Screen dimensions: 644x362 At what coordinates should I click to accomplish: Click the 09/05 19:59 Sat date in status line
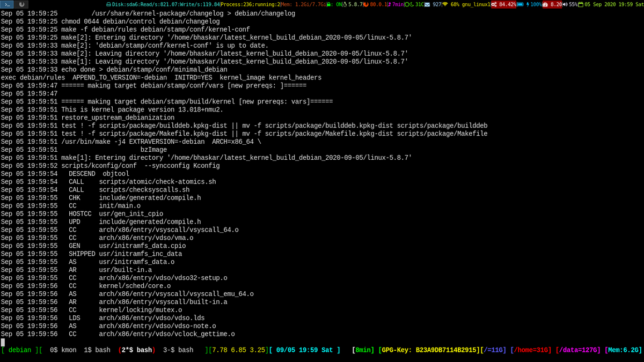click(304, 350)
